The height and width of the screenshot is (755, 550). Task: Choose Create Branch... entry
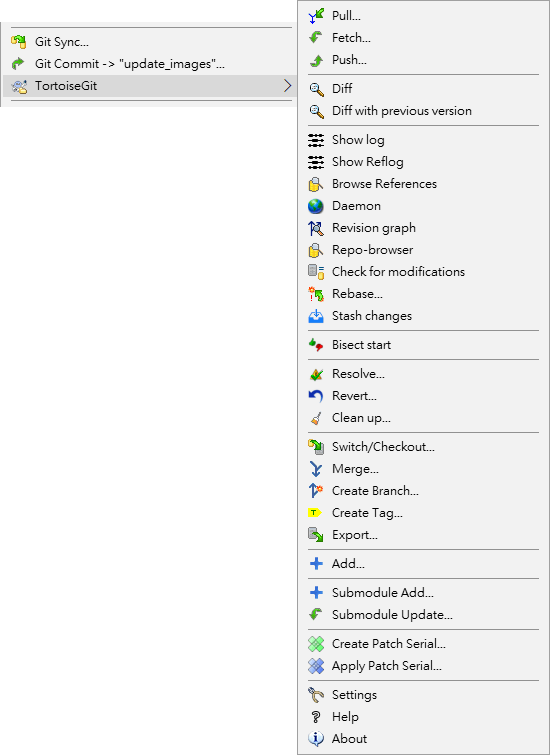[424, 491]
